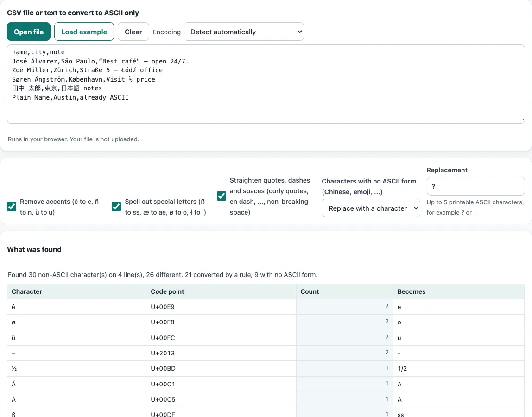Focus the Replacement input field
The image size is (532, 417).
click(x=475, y=186)
